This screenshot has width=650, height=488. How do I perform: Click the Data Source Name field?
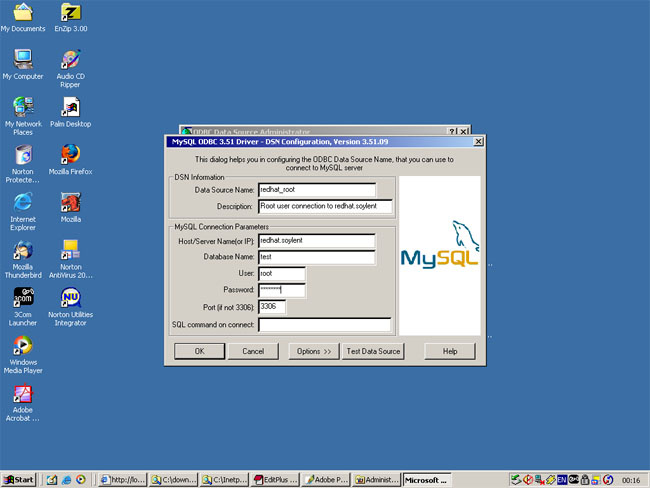[316, 189]
